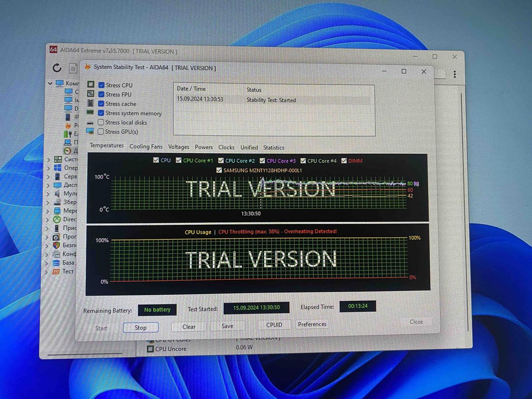Click the CPU chip icon beside Stress CPU
The height and width of the screenshot is (399, 532).
click(x=91, y=84)
